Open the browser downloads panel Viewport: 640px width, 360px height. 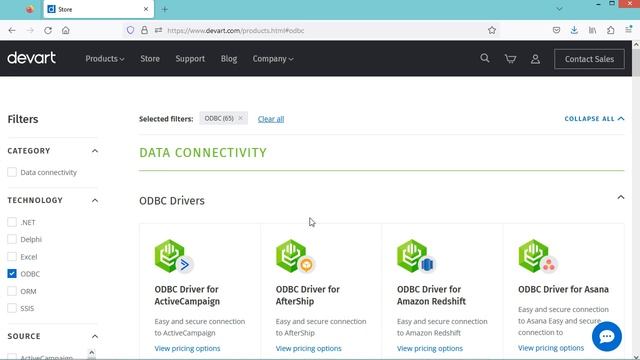pyautogui.click(x=574, y=30)
